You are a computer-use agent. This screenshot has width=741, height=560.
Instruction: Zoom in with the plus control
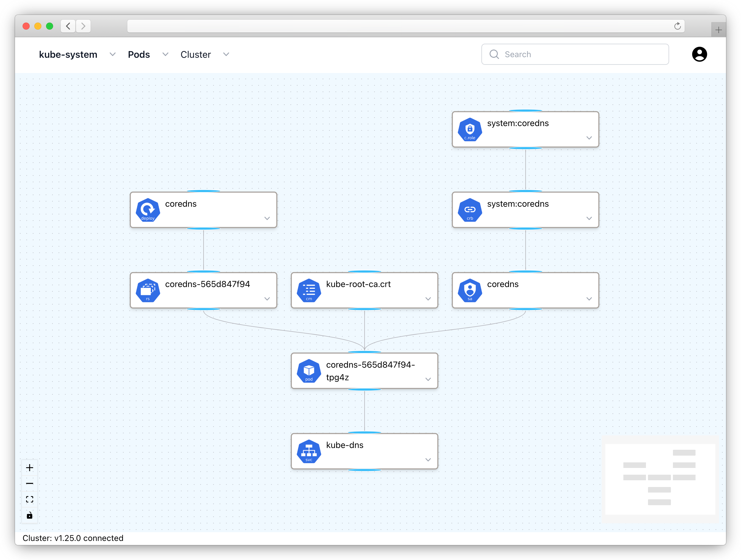29,468
